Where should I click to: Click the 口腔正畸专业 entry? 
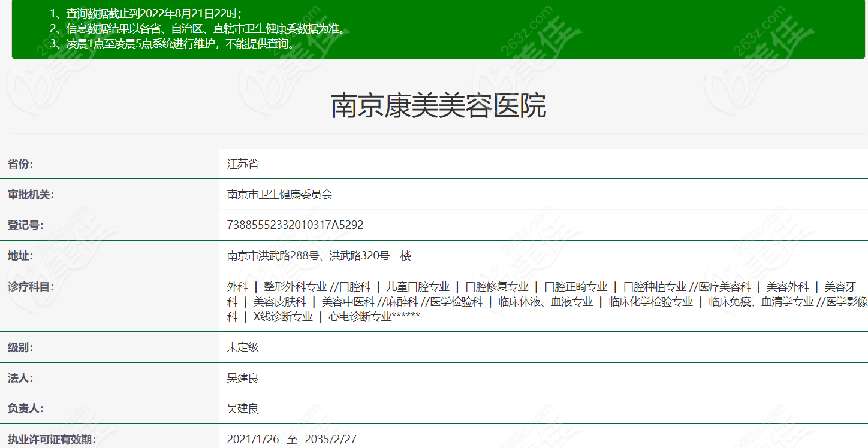point(576,287)
